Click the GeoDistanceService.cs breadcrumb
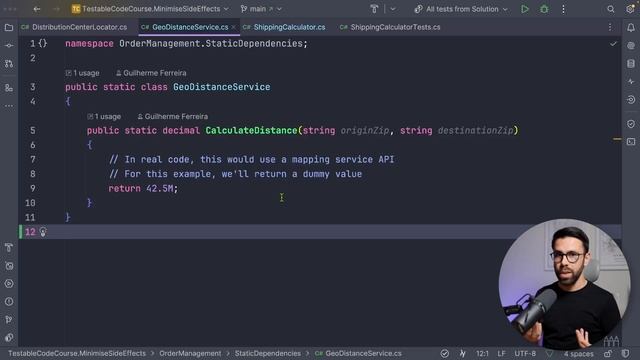Screen dimensions: 640x360 pyautogui.click(x=359, y=353)
